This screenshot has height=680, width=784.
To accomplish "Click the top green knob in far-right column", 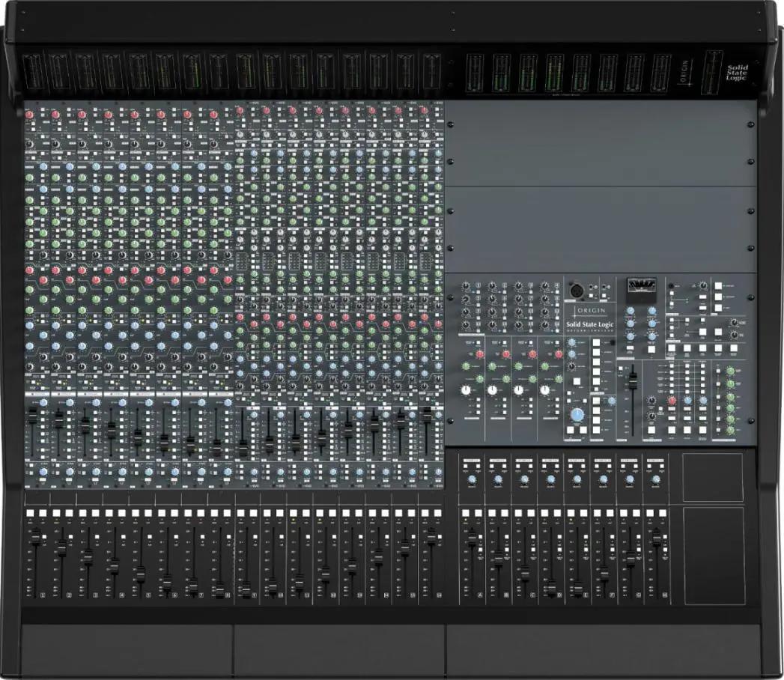I will pos(730,371).
